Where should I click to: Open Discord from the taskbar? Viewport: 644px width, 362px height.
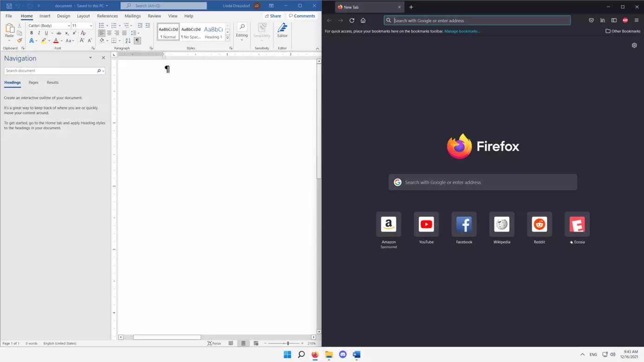(x=342, y=355)
